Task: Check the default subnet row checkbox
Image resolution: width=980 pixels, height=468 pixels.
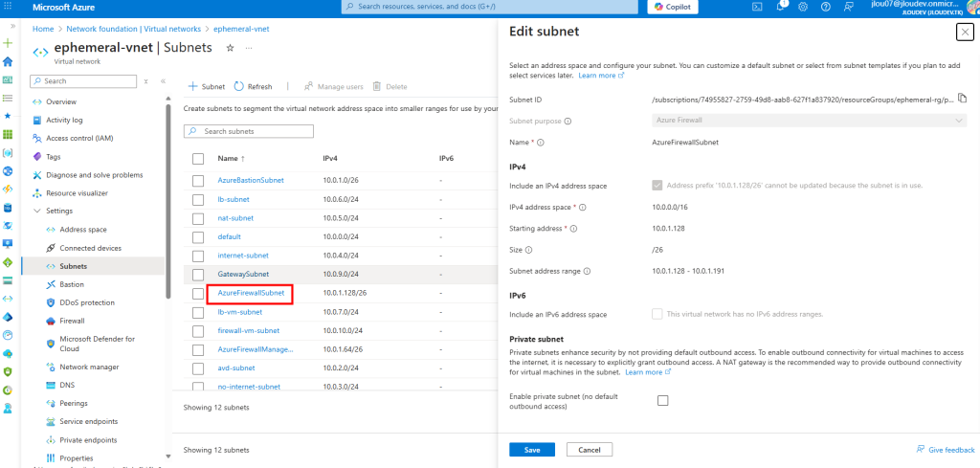Action: (x=198, y=237)
